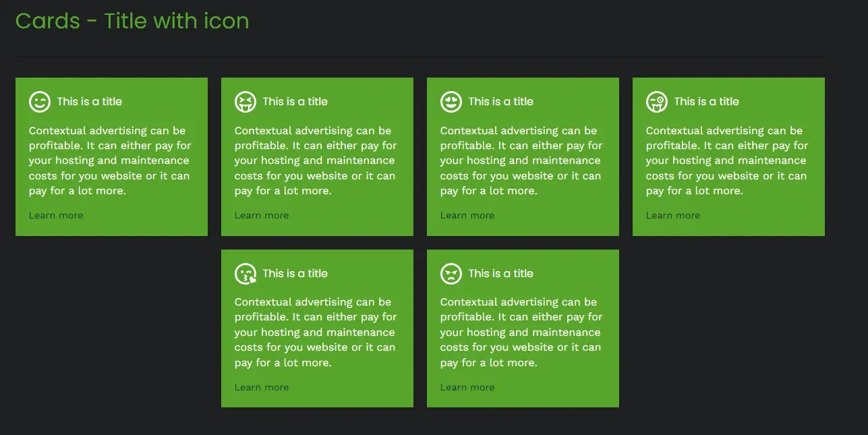
Task: Open Learn more on the smiley face card
Action: (x=56, y=215)
